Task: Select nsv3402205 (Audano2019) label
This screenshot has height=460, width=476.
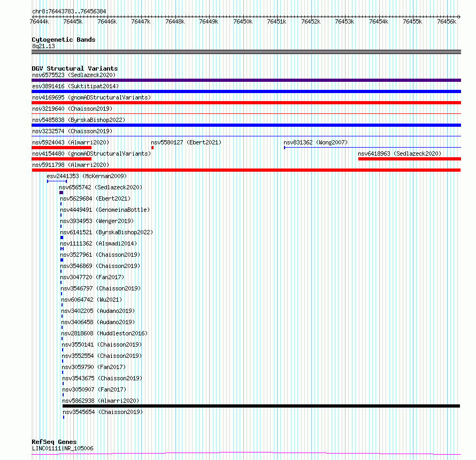Action: (x=98, y=311)
